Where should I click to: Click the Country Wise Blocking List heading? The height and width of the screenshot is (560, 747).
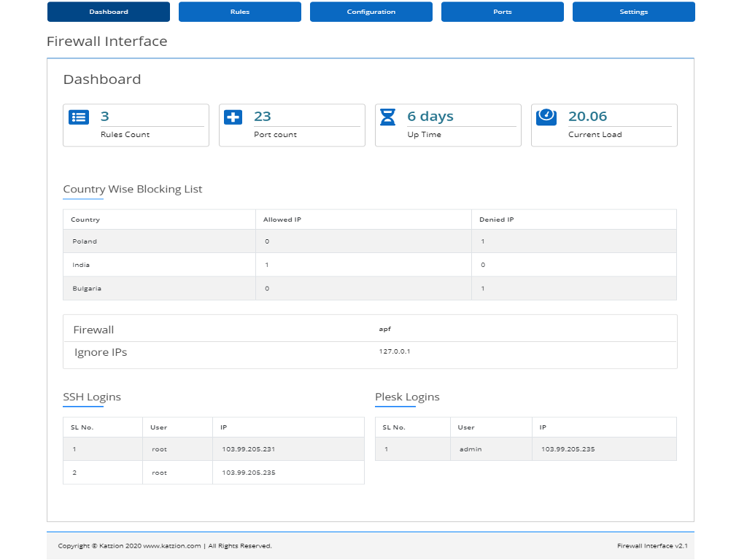click(133, 189)
